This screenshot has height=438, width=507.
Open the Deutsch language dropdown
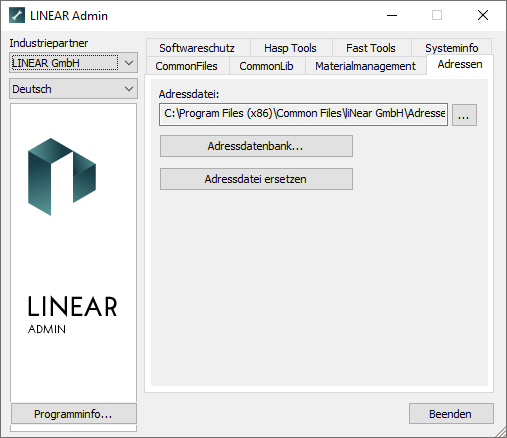click(73, 89)
